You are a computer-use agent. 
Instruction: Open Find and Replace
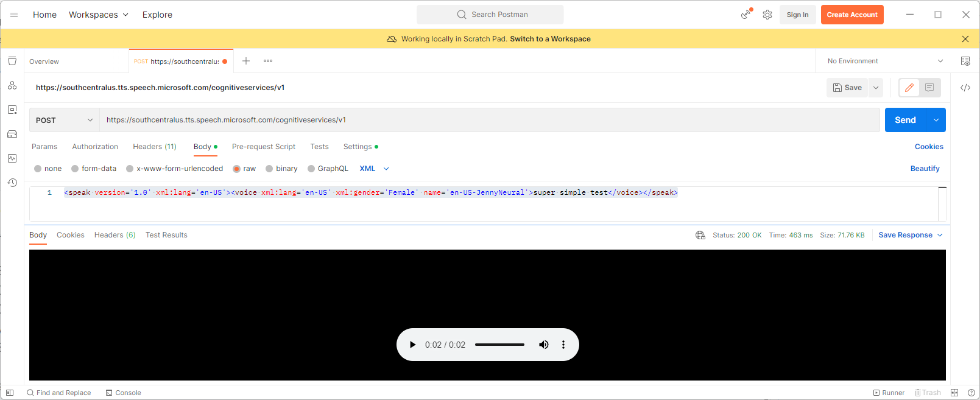click(x=58, y=393)
